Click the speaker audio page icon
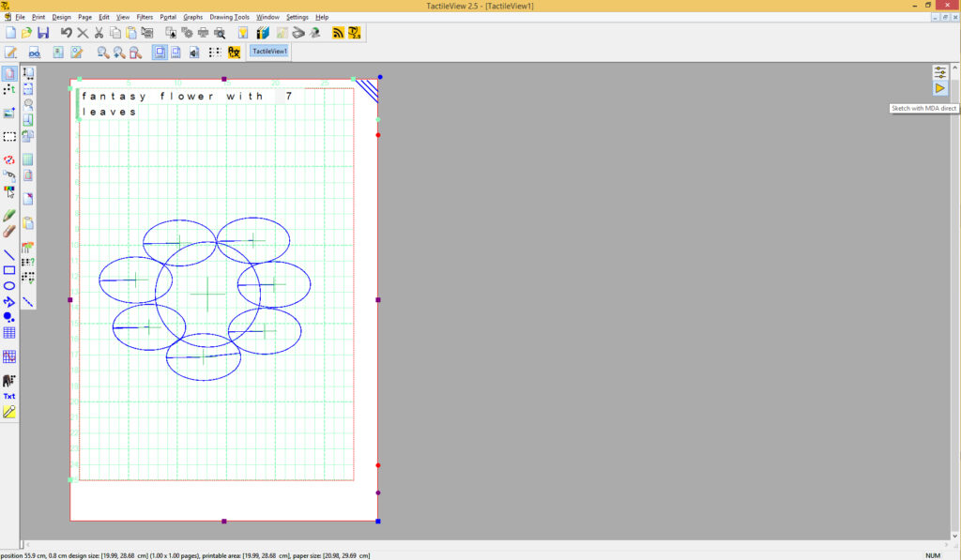961x560 pixels. (193, 53)
